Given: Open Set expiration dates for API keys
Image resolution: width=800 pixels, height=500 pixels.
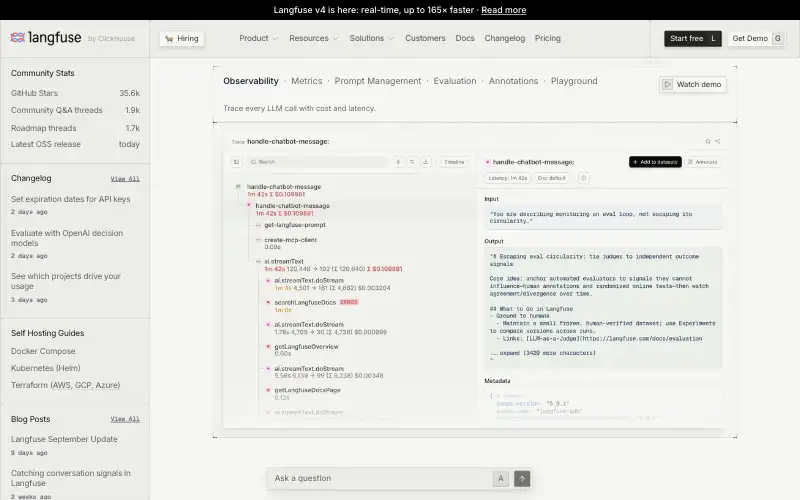Looking at the screenshot, I should tap(70, 199).
